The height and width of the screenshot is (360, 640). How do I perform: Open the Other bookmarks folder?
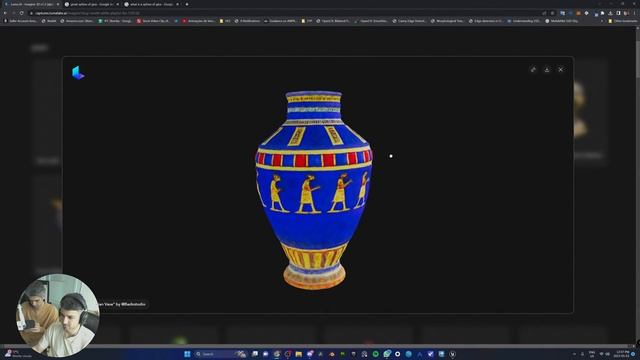622,21
